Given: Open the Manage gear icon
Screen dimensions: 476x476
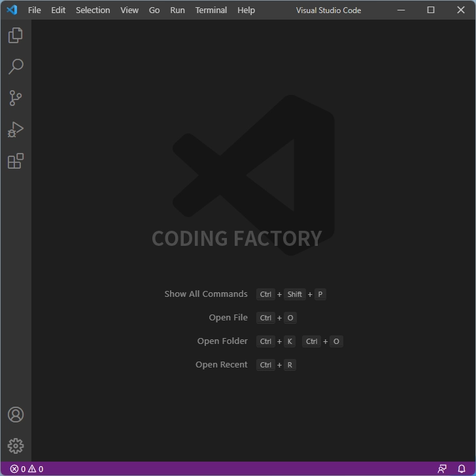Looking at the screenshot, I should 16,446.
